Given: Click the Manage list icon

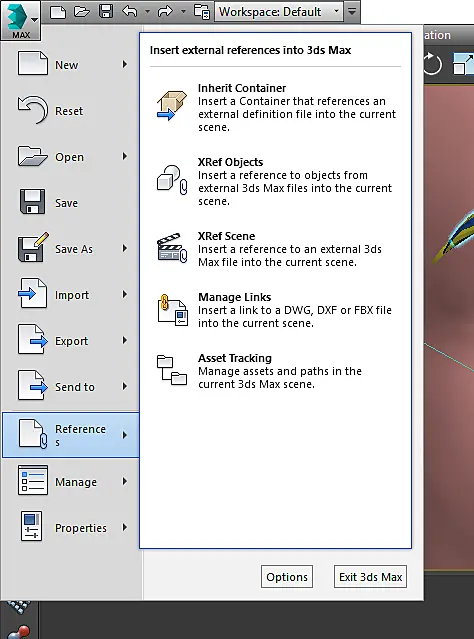Looking at the screenshot, I should [33, 480].
